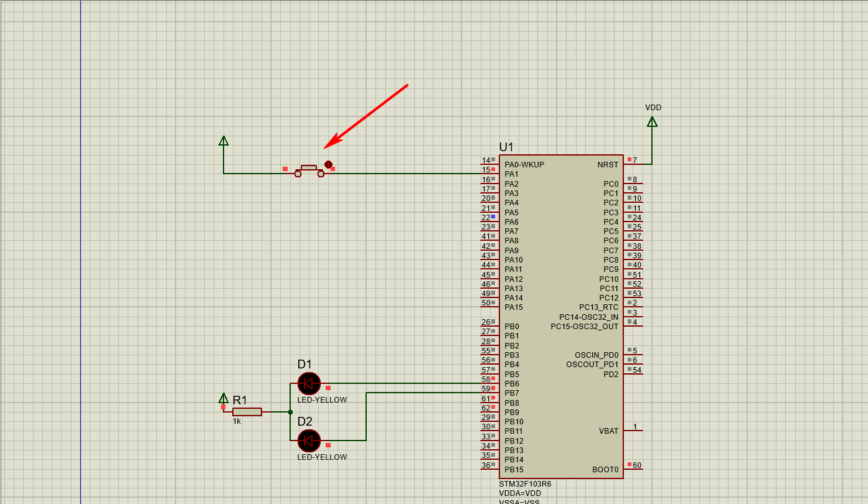Click the PC15-OSC32_OUT pin label
This screenshot has width=868, height=504.
click(x=585, y=327)
